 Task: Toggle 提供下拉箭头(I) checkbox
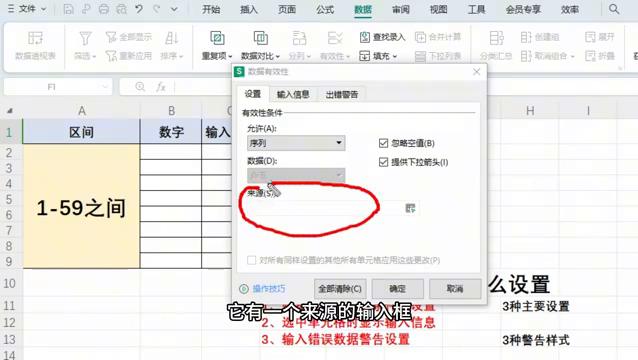[383, 162]
